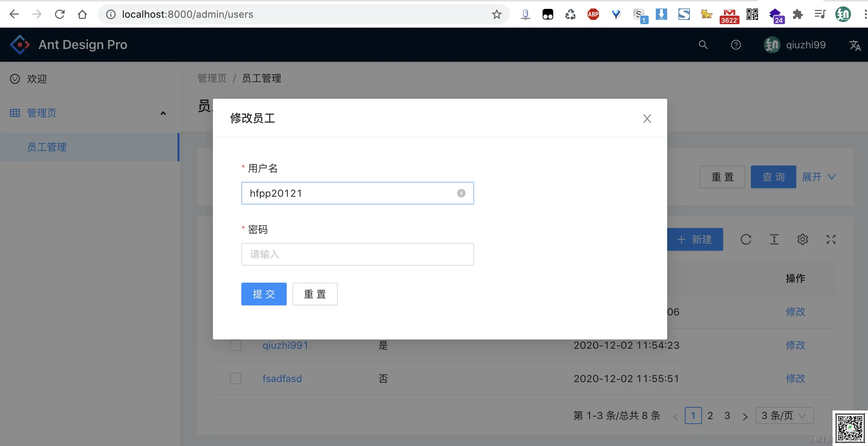Check the fsadfasd row checkbox

(236, 379)
